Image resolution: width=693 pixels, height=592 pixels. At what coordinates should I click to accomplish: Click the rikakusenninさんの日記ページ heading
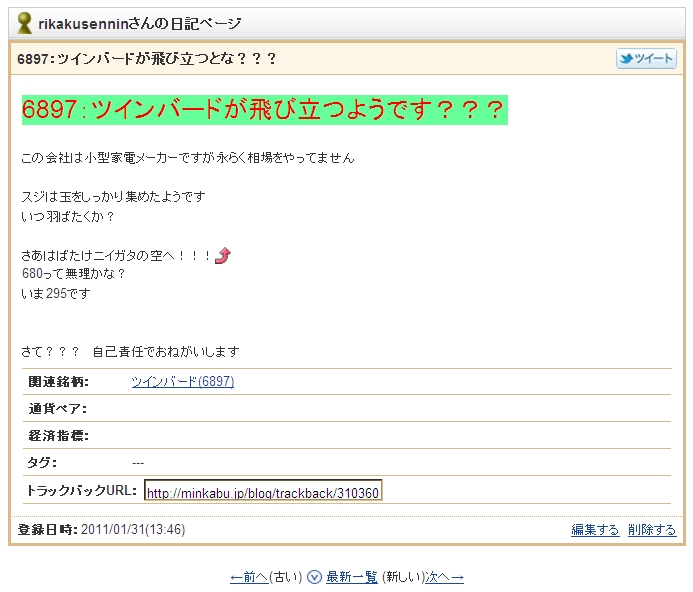coord(140,23)
